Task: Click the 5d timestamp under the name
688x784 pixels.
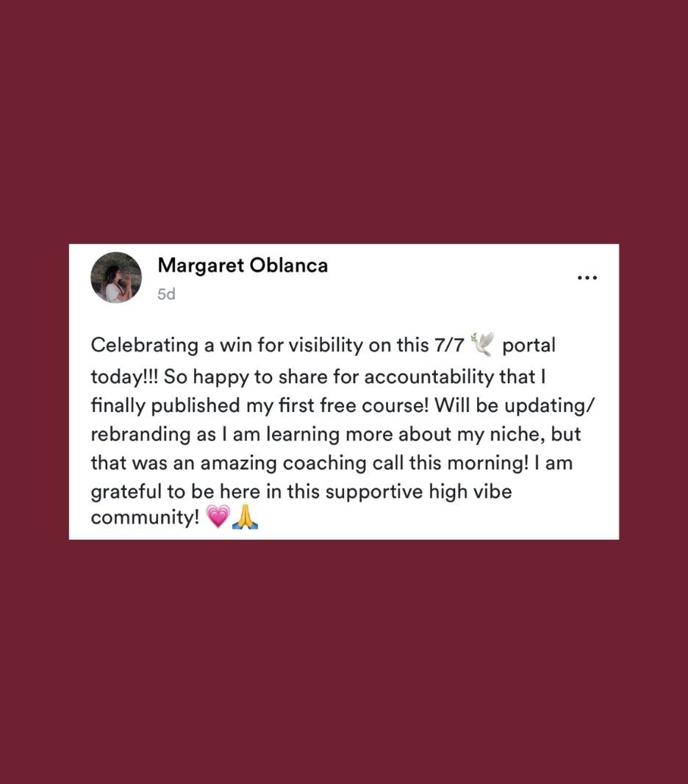Action: click(166, 294)
